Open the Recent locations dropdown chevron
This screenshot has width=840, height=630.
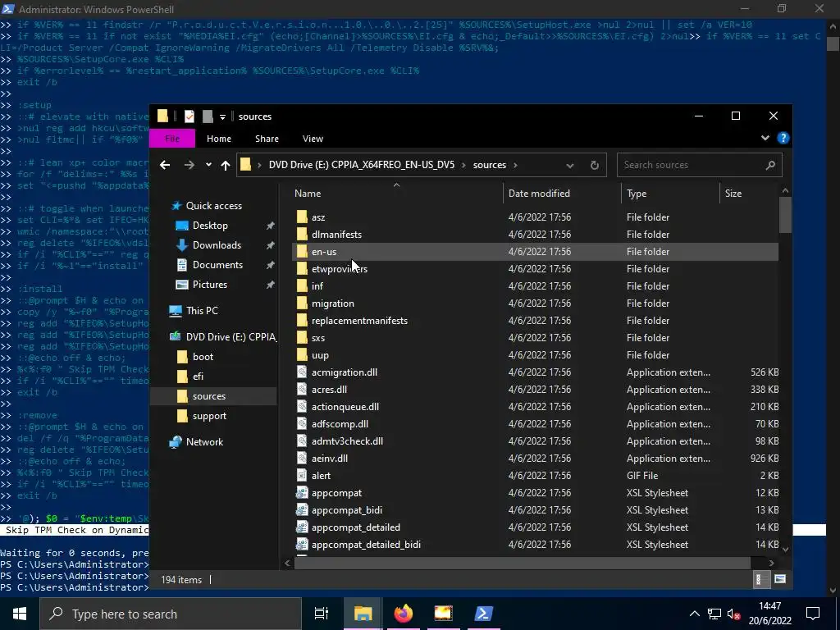[x=208, y=165]
